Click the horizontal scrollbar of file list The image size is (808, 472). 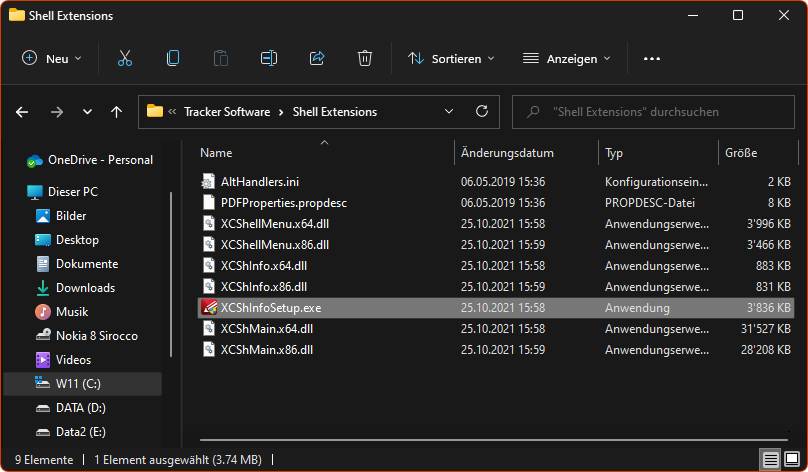click(x=494, y=440)
